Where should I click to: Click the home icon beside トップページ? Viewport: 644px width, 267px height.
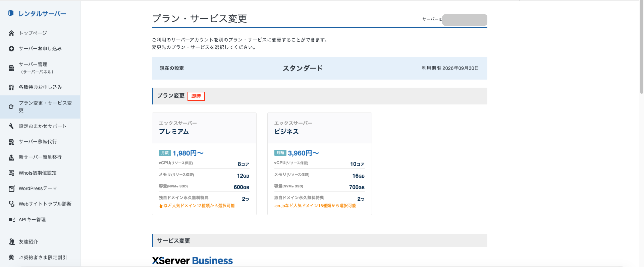(x=11, y=33)
